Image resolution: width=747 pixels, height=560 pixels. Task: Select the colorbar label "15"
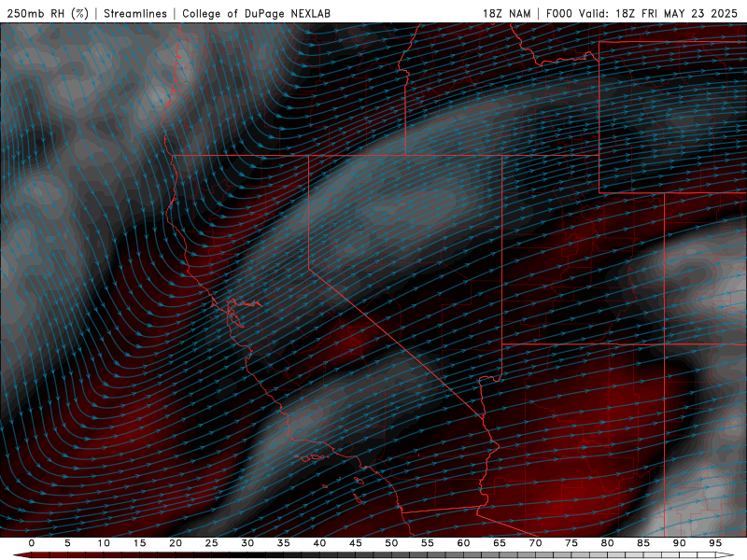coord(139,543)
